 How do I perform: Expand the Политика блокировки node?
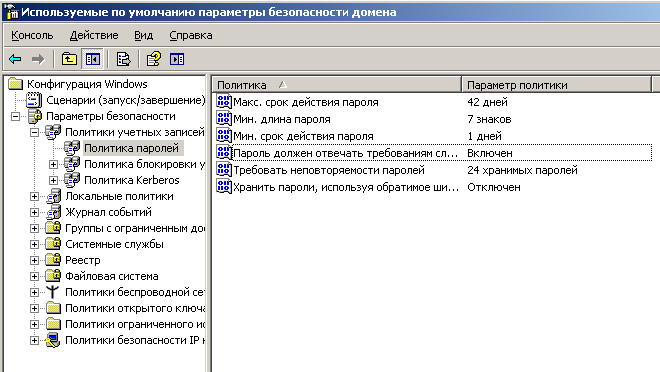53,164
